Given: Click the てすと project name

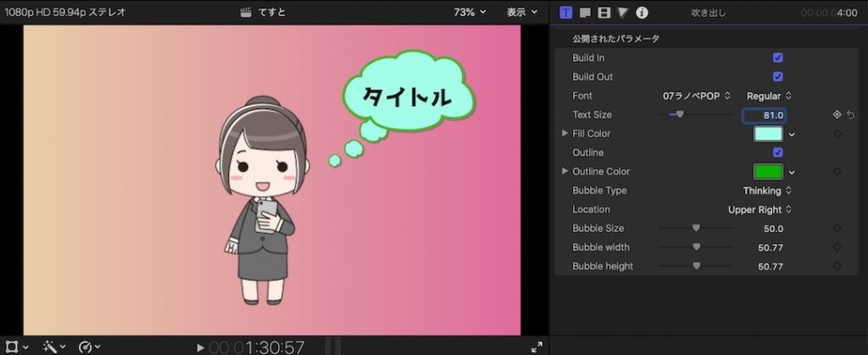Looking at the screenshot, I should coord(272,12).
